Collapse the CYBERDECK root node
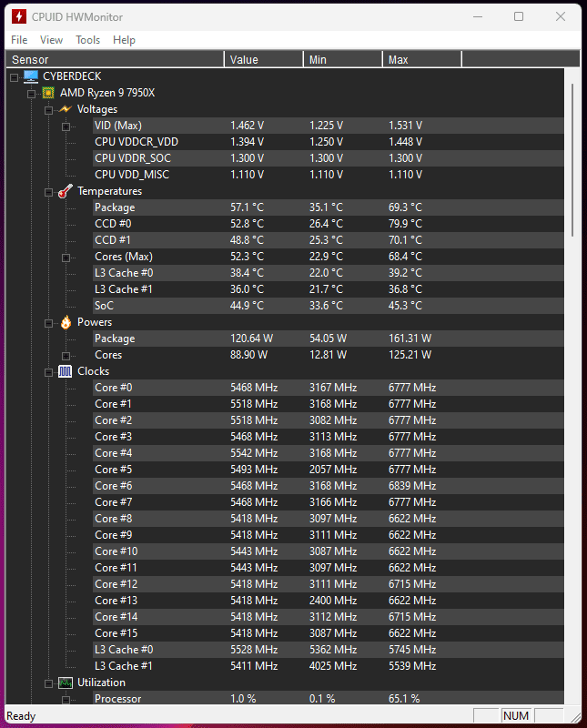The height and width of the screenshot is (728, 587). (x=15, y=77)
